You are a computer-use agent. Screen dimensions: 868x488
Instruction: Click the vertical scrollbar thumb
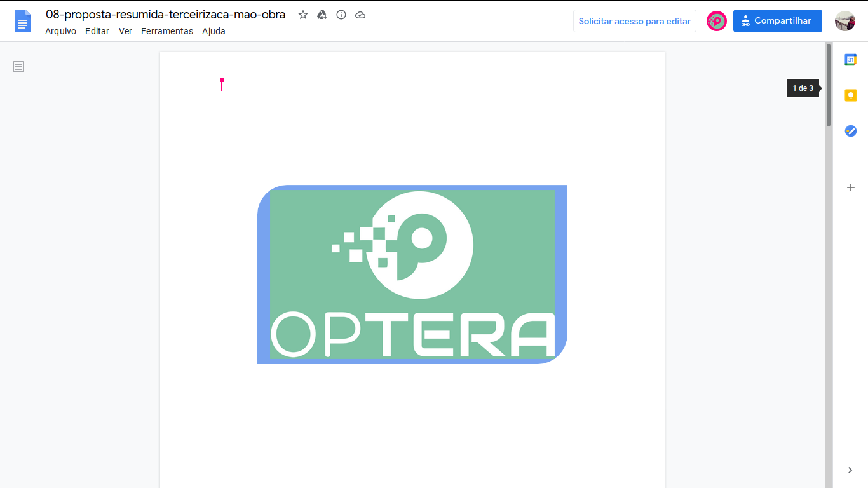tap(829, 85)
